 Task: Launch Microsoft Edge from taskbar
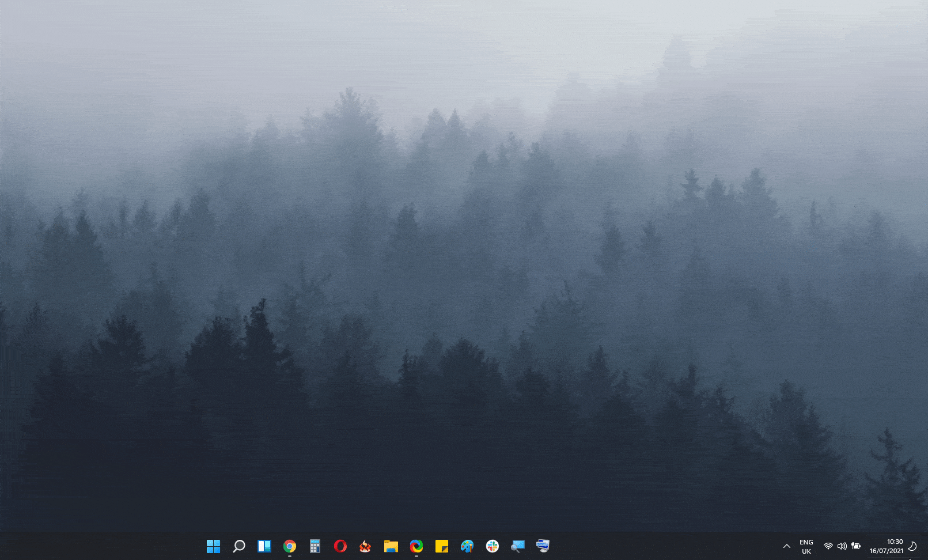tap(416, 546)
